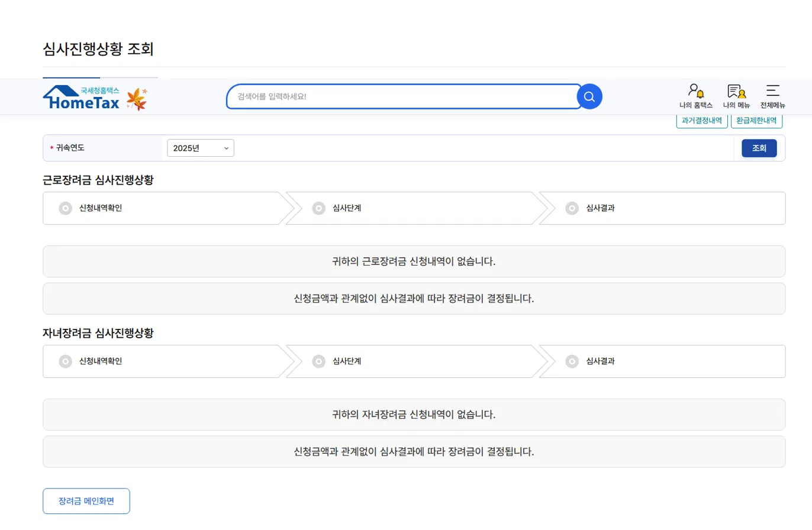Open 과거결정내역
This screenshot has height=530, width=812.
(x=702, y=121)
